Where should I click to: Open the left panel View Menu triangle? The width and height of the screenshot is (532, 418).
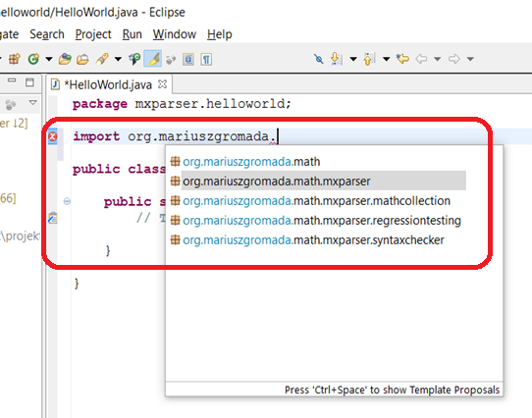(x=33, y=102)
